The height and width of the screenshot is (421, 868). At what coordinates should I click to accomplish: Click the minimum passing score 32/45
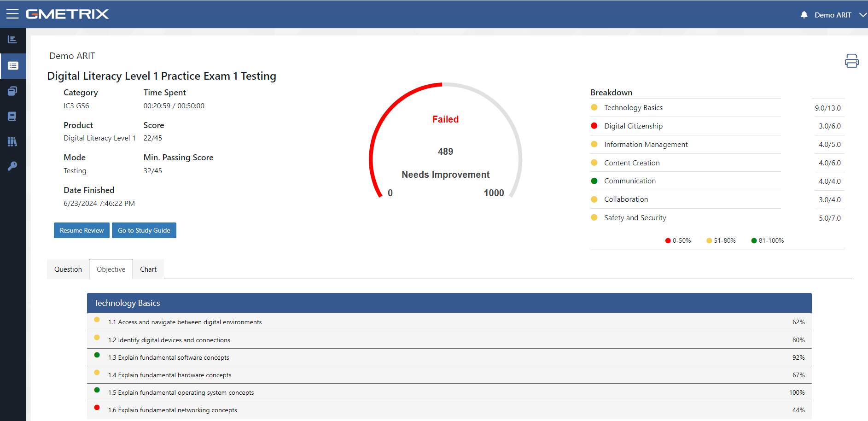(152, 171)
